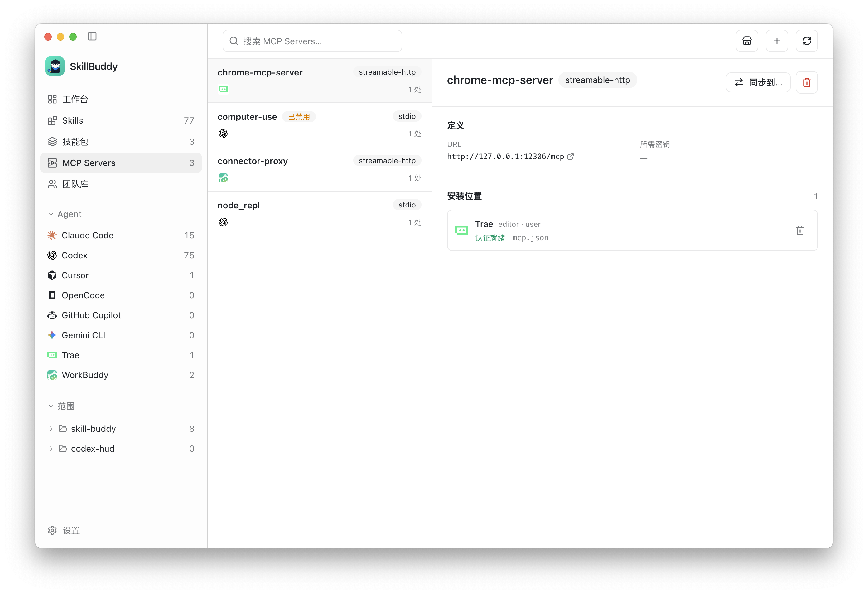Viewport: 868px width, 594px height.
Task: Click stdio badge on node_repl
Action: 407,205
